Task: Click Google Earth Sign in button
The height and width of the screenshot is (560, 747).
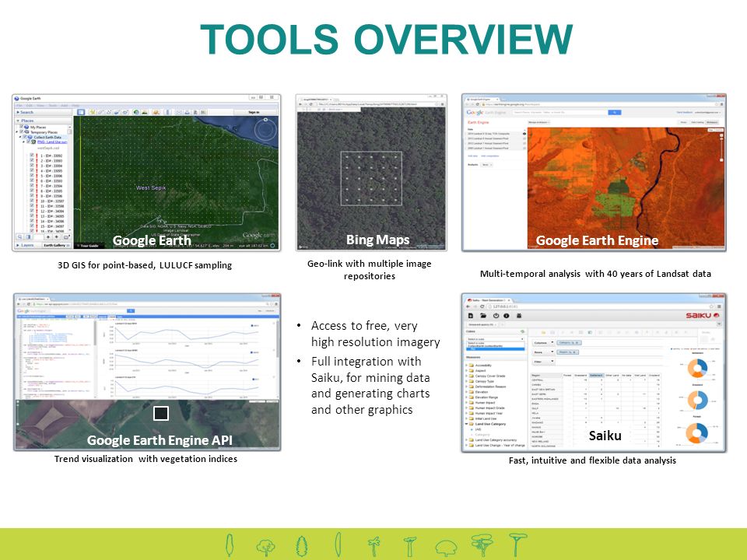Action: pos(254,112)
